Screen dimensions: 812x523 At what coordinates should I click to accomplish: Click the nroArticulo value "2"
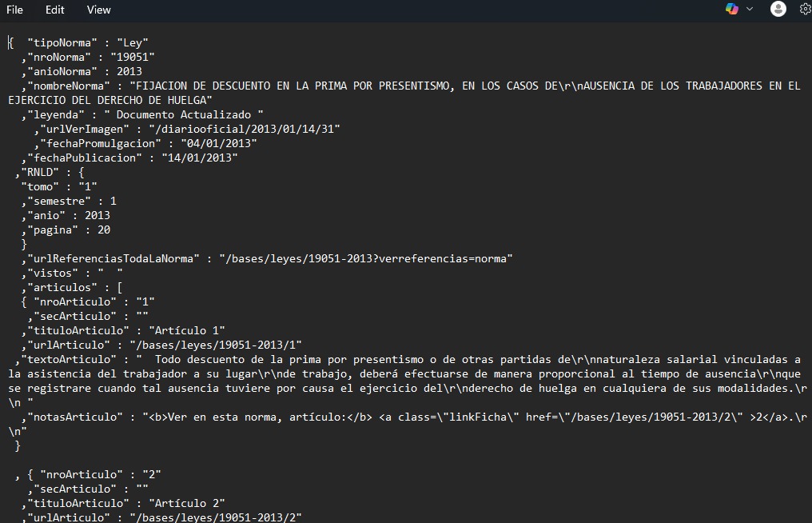(x=151, y=475)
